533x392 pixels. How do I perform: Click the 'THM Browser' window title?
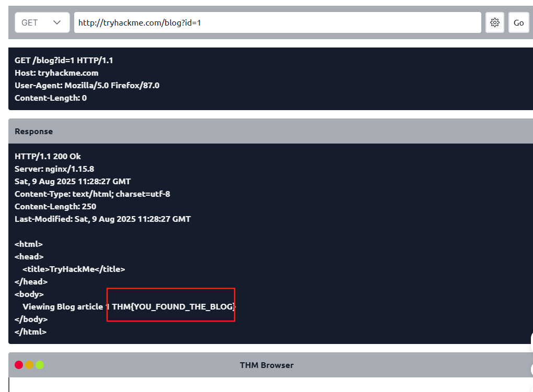pos(266,365)
